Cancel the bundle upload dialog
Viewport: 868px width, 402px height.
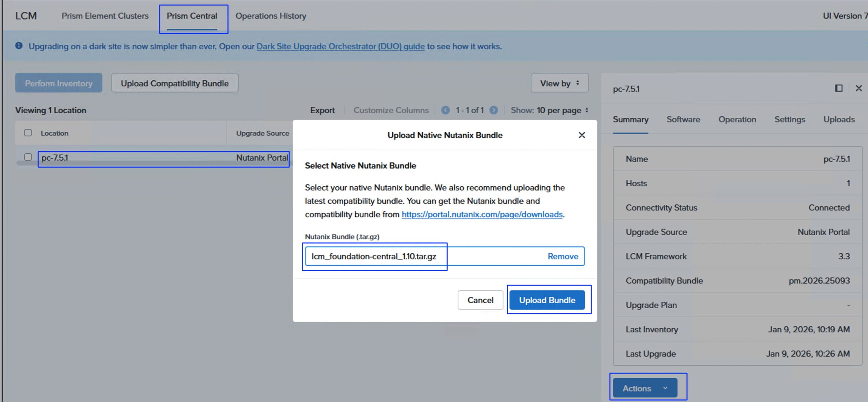(x=480, y=300)
